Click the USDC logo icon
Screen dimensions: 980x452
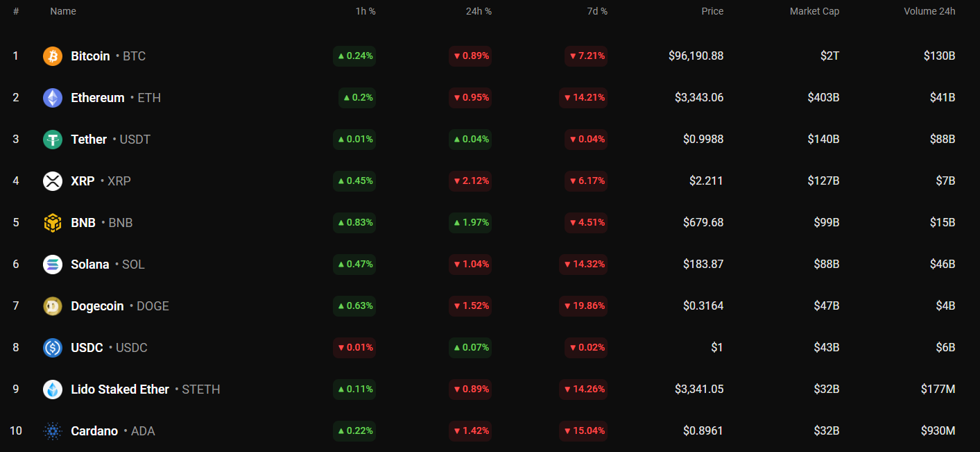(53, 348)
